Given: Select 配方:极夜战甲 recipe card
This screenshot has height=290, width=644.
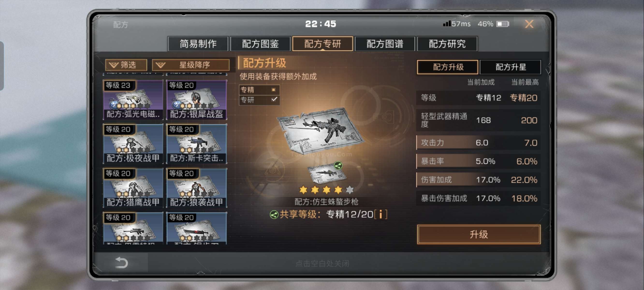Looking at the screenshot, I should coord(133,144).
